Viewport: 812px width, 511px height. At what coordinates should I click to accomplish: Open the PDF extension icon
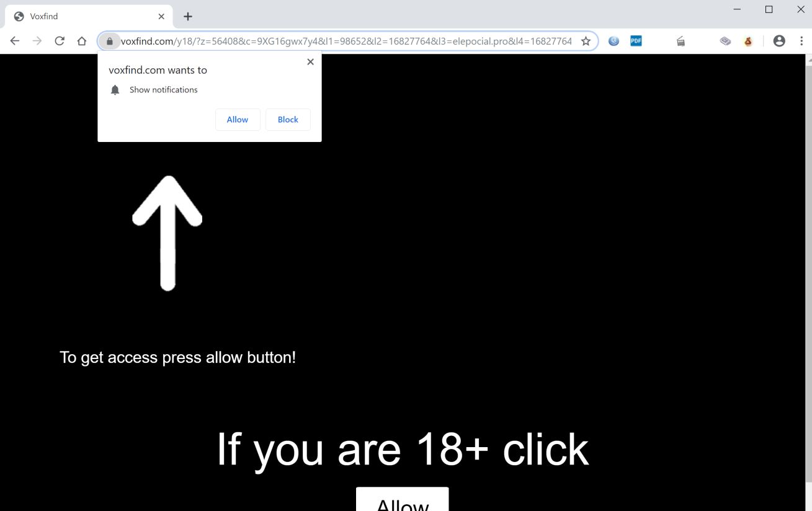[636, 41]
